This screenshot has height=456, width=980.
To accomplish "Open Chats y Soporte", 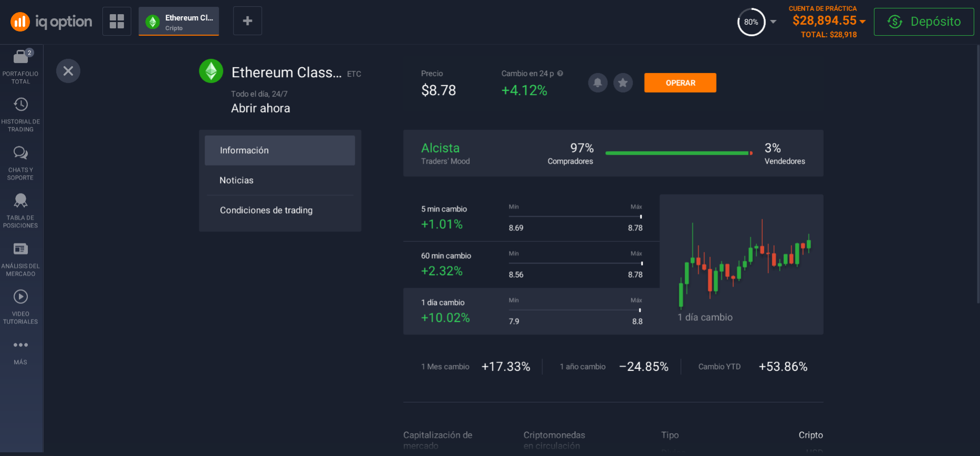I will click(20, 163).
